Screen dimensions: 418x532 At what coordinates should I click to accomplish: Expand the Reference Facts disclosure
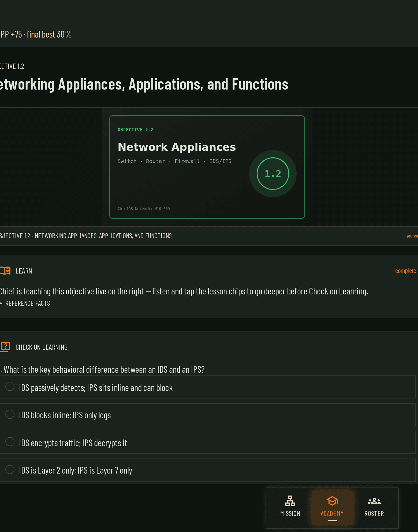[25, 303]
